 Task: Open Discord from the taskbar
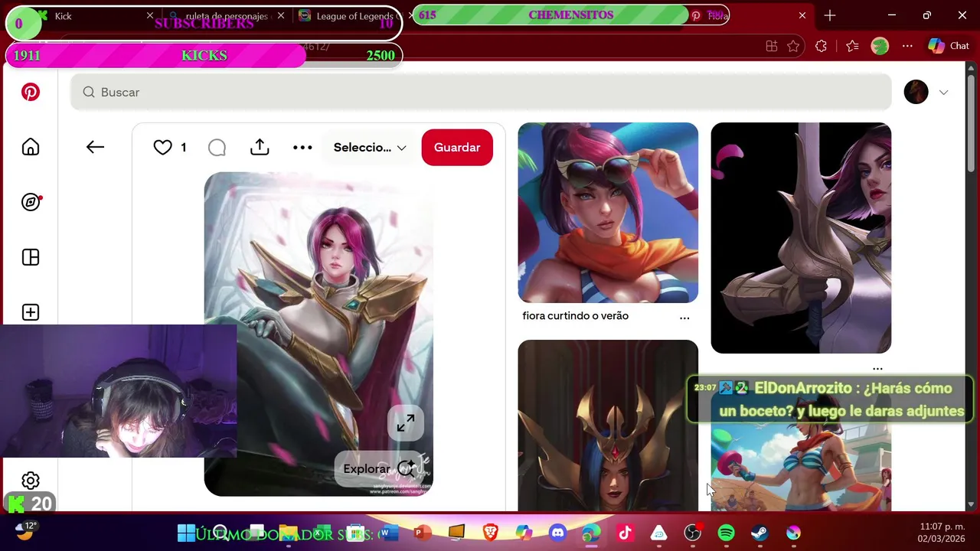click(557, 533)
